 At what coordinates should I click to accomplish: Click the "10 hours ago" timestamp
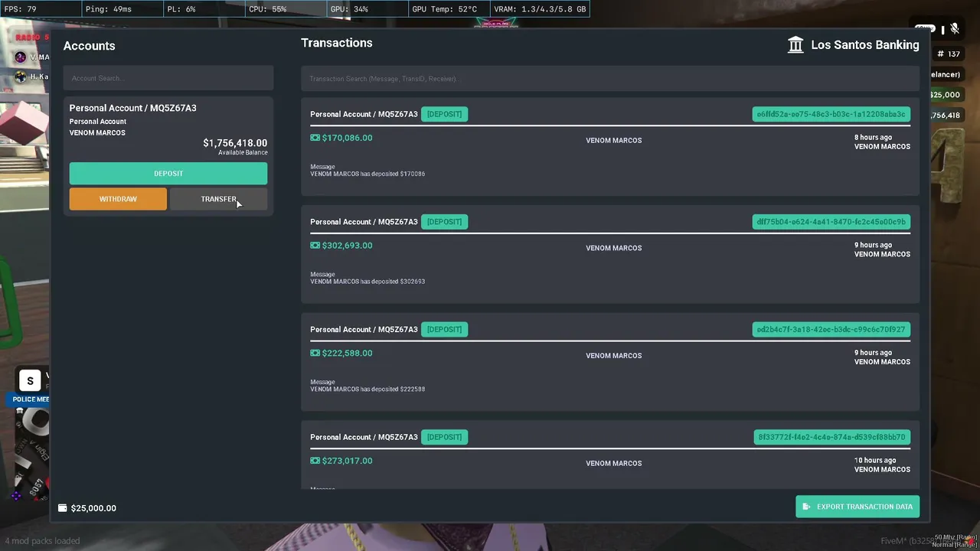875,461
